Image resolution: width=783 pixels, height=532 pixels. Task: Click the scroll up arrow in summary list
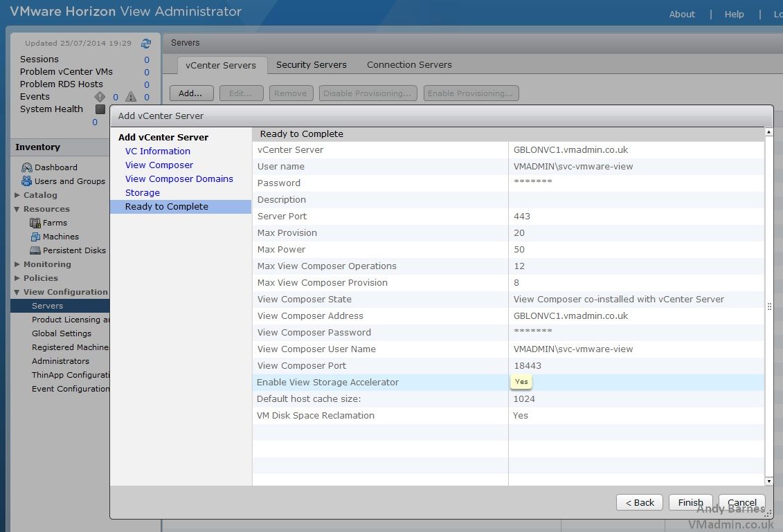tap(769, 132)
